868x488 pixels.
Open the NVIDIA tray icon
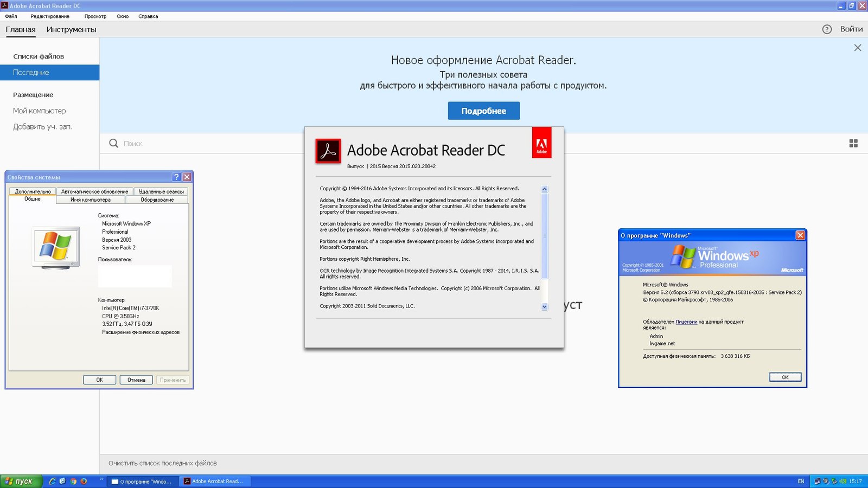click(843, 481)
